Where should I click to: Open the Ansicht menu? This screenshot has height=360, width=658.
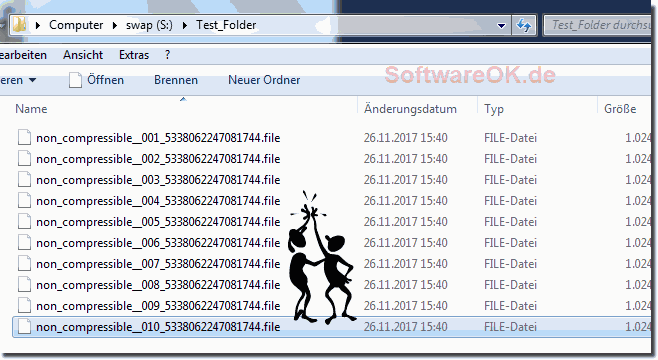point(83,55)
